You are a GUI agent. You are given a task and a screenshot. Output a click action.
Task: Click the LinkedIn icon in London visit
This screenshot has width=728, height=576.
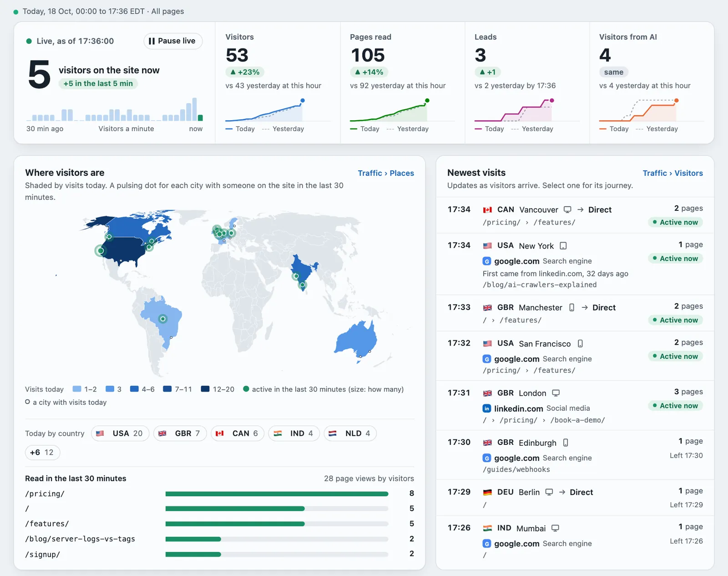487,408
